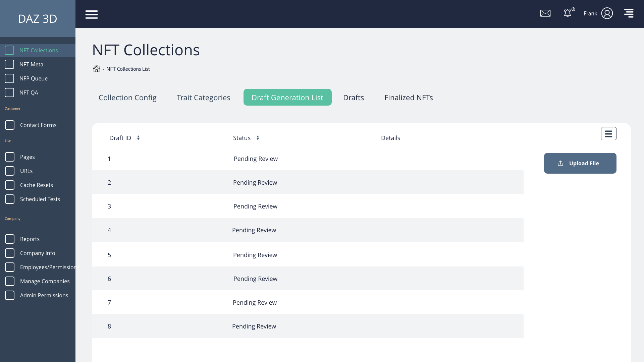Select Draft ID 3 cell
The width and height of the screenshot is (644, 362).
(x=109, y=206)
